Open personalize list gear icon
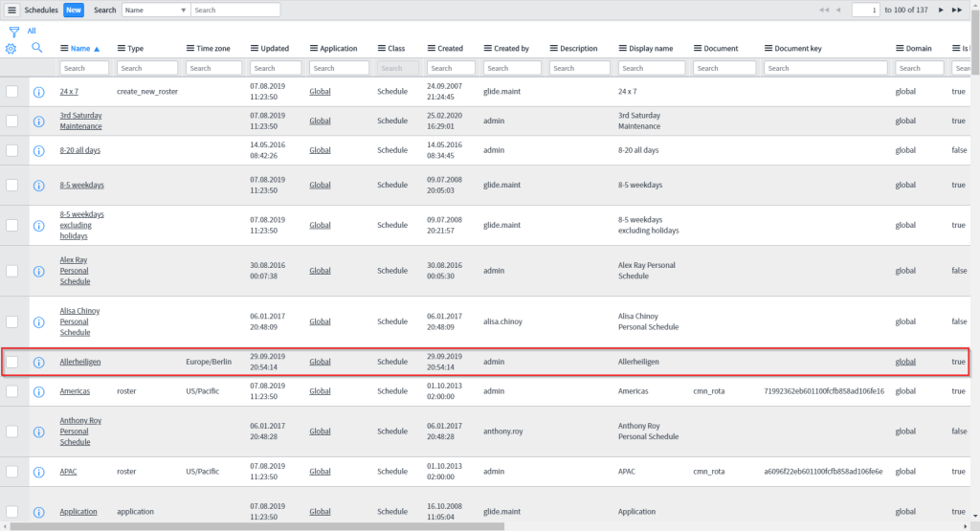 tap(11, 48)
